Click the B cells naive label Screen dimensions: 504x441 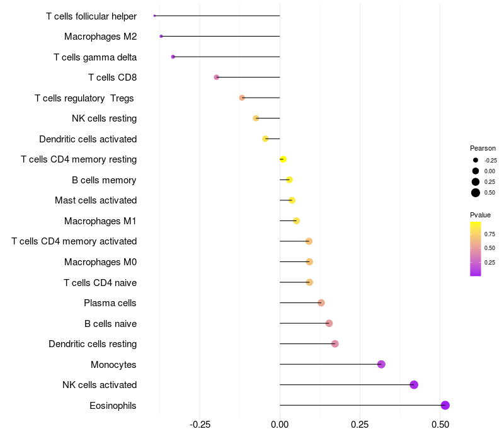[111, 324]
